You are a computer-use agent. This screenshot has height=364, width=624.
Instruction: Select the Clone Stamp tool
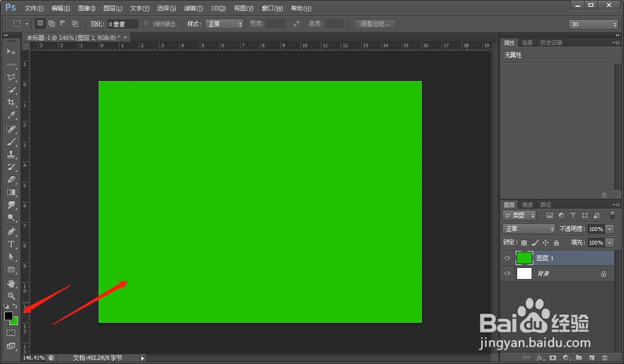coord(11,154)
